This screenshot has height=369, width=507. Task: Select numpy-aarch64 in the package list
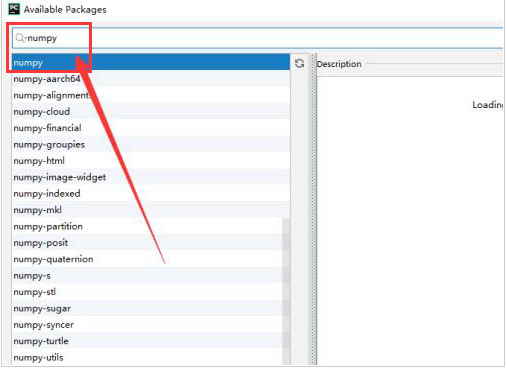pyautogui.click(x=151, y=79)
